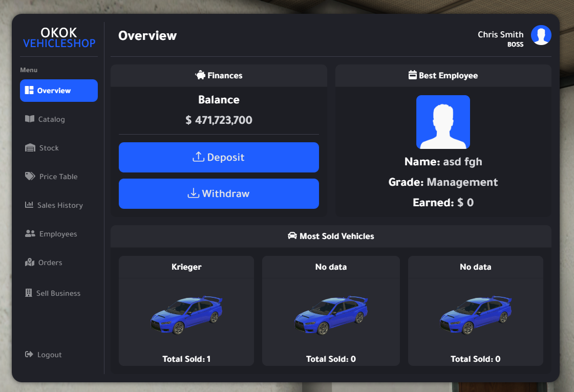Click the OKOK Vehicleshop logo
The height and width of the screenshot is (392, 574).
(x=59, y=38)
